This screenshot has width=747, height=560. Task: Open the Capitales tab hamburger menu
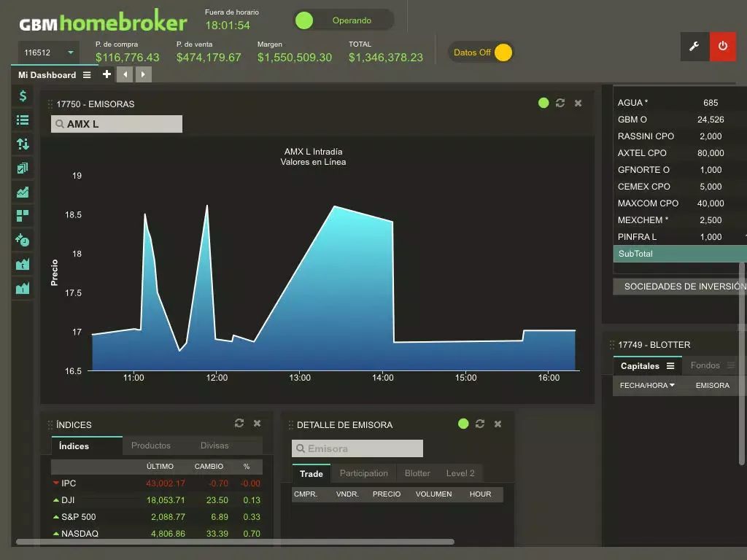670,366
